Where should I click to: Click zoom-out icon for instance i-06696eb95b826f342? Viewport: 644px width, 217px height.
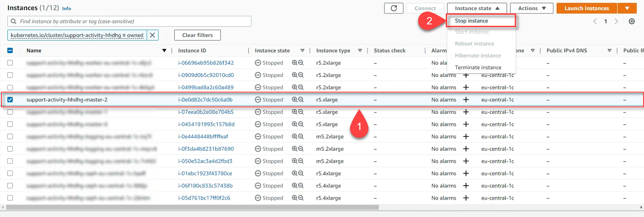(x=301, y=63)
